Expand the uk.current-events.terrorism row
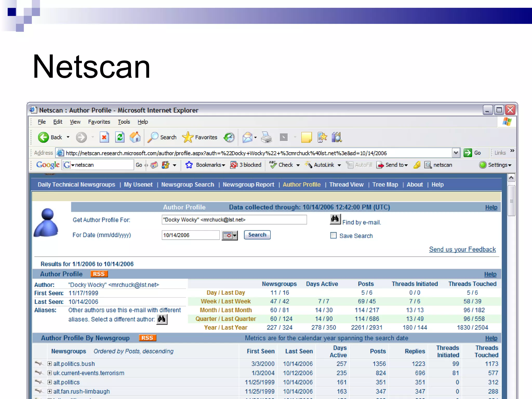The image size is (532, 399). tap(50, 373)
